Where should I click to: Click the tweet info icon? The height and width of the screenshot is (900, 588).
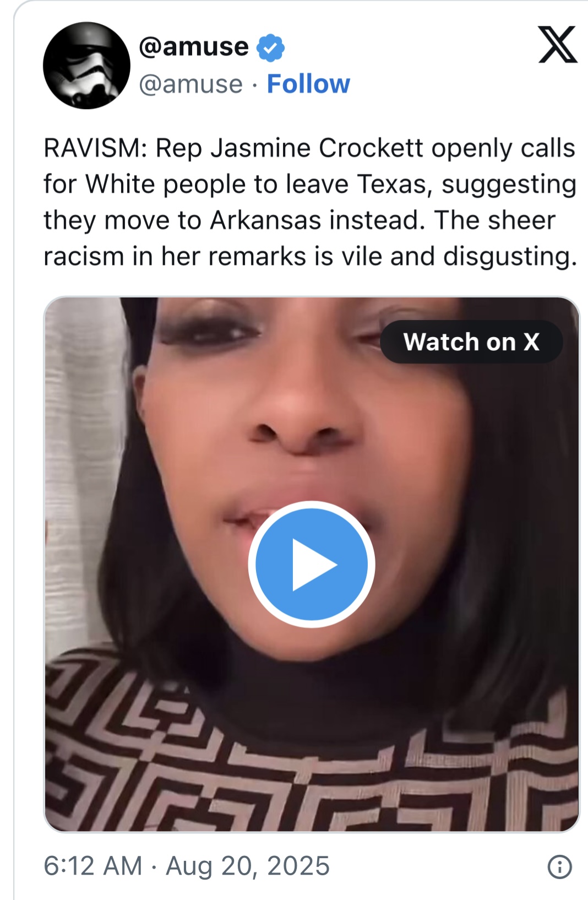point(560,866)
